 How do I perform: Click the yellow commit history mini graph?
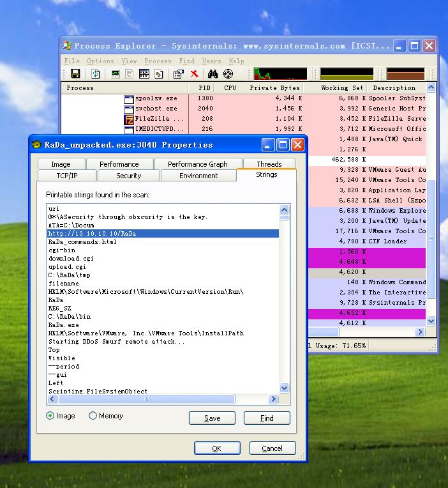pos(347,73)
